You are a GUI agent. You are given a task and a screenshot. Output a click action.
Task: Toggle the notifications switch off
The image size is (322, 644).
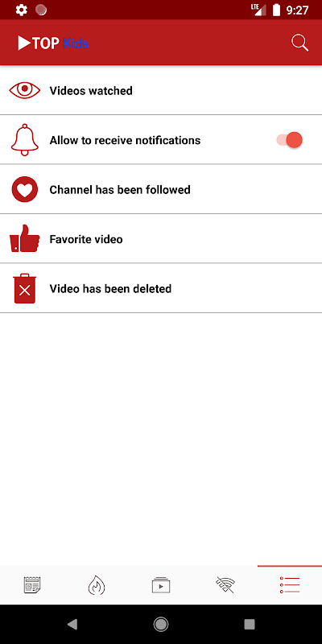tap(290, 140)
